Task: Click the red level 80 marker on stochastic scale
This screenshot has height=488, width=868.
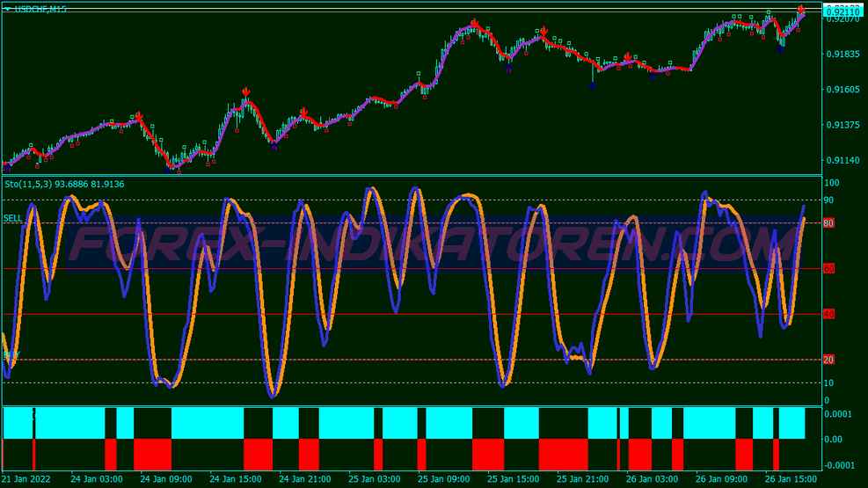Action: [828, 223]
